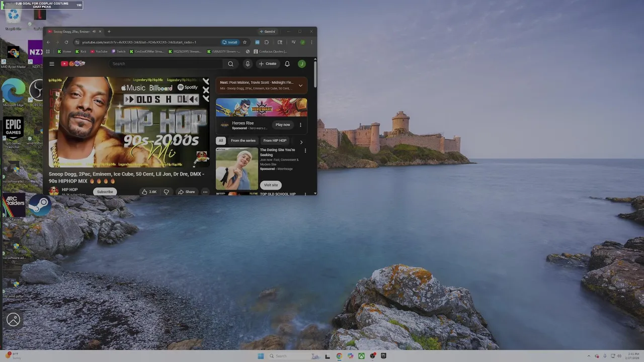Show more filter chips with arrow

301,142
